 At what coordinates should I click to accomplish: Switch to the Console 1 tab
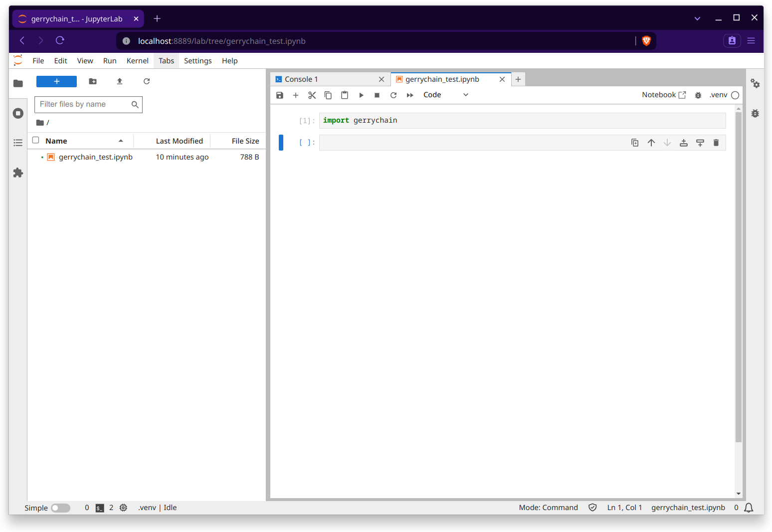(x=301, y=79)
